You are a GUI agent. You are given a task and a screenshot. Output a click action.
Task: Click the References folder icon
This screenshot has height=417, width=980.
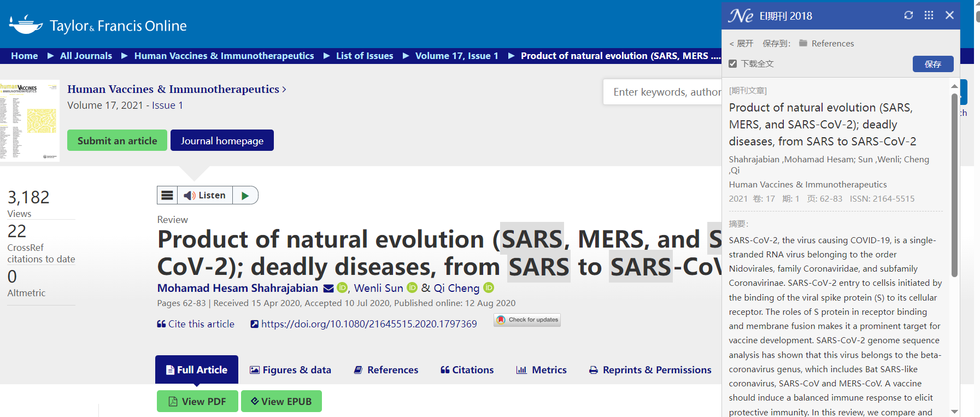pyautogui.click(x=803, y=43)
